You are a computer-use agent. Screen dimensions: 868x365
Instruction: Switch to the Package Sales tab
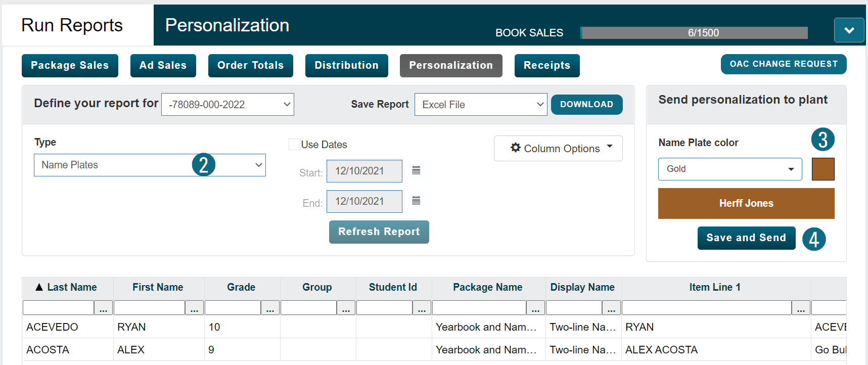click(70, 66)
